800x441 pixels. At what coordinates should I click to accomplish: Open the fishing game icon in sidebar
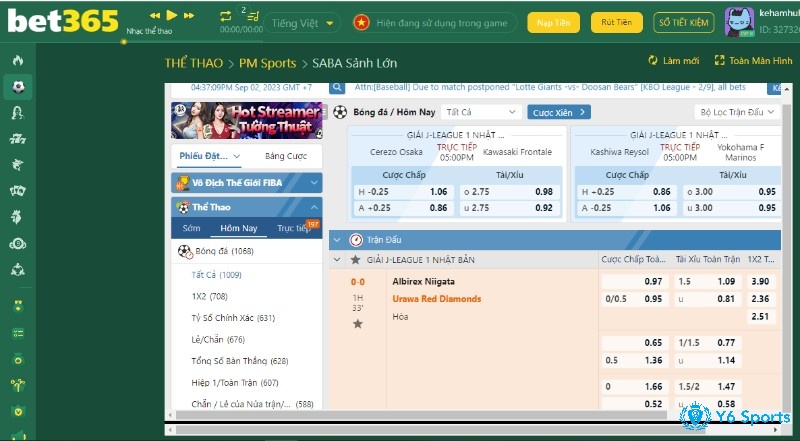[x=18, y=165]
